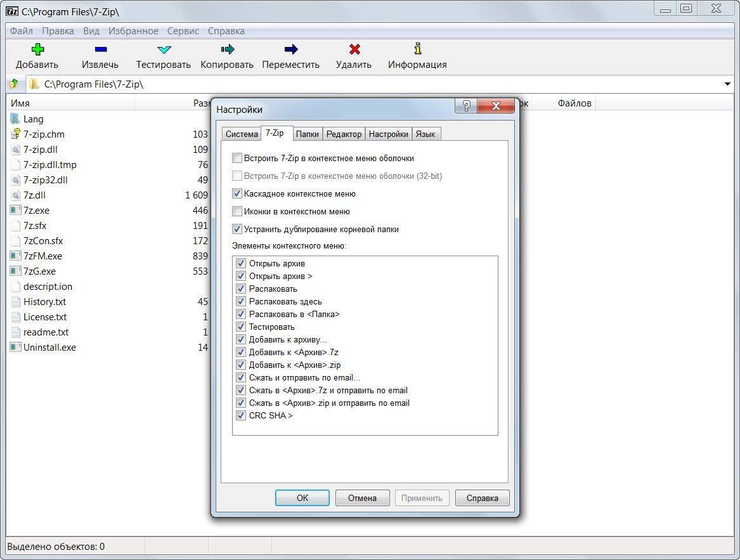Switch to the Папки tab
The height and width of the screenshot is (560, 740).
pos(308,134)
